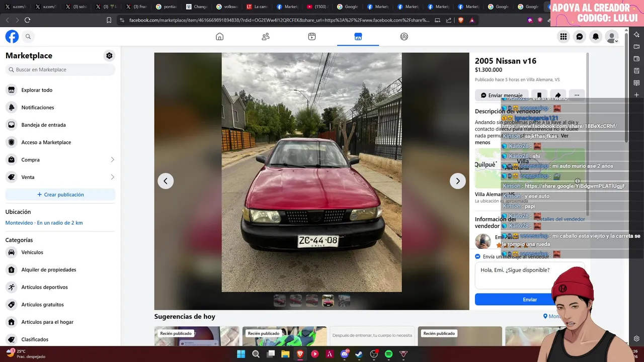Viewport: 644px width, 362px height.
Task: Collapse description with Ver menos
Action: coord(482,142)
